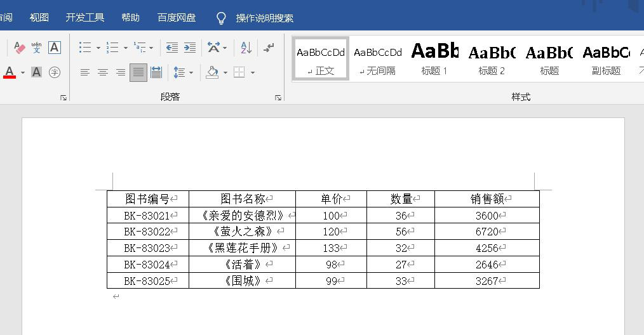Open the borders dropdown arrow

tap(253, 73)
